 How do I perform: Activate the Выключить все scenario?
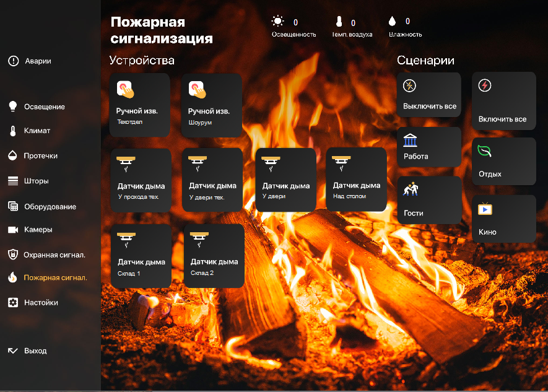[429, 95]
